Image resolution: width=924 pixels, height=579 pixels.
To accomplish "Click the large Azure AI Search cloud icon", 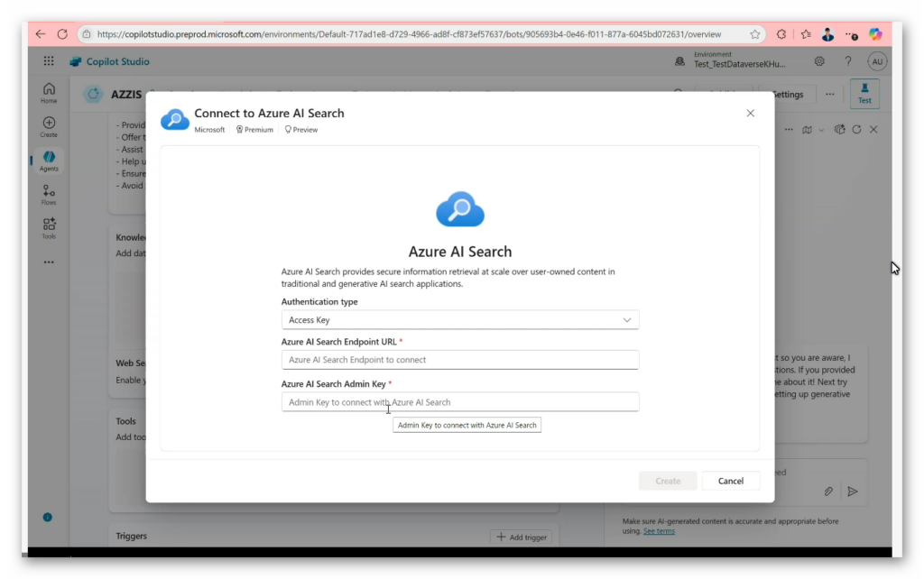I will (460, 209).
